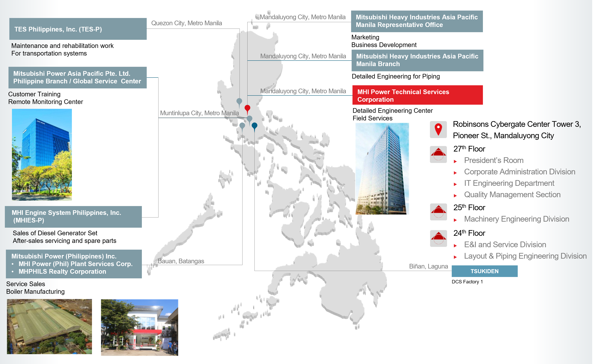Click the 'Boiler Manufacturing' text
The height and width of the screenshot is (364, 600).
pyautogui.click(x=35, y=292)
